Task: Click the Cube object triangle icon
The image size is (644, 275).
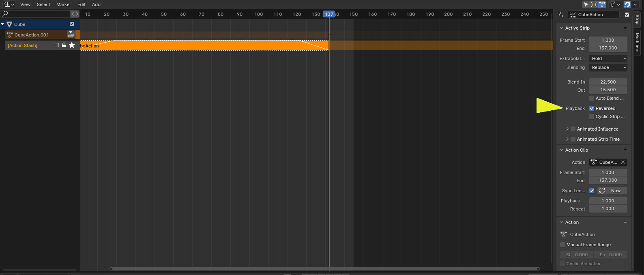Action: pos(9,24)
